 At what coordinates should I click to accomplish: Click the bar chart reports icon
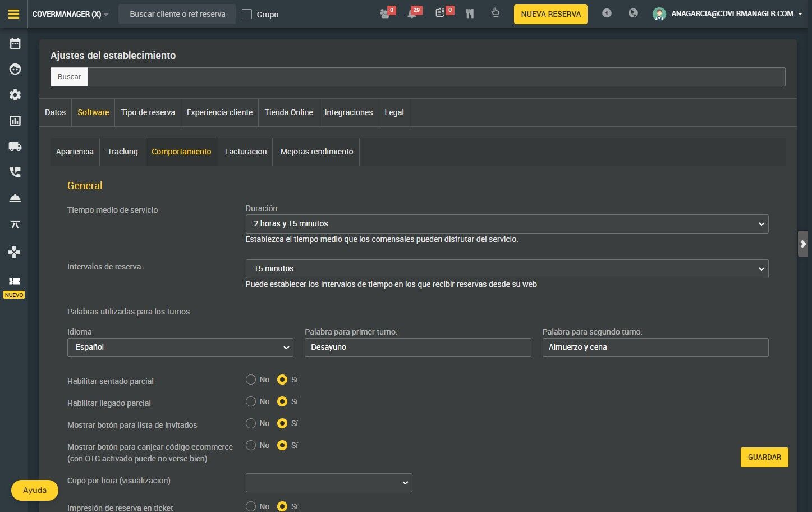[x=15, y=121]
